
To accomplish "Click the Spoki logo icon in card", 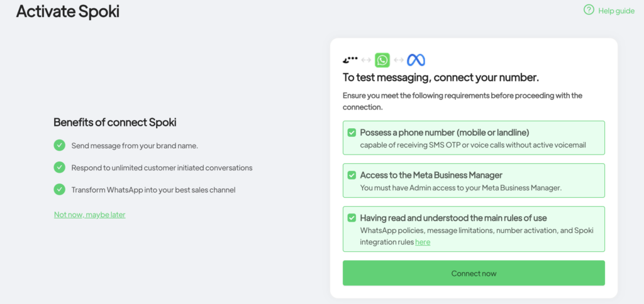I will (350, 60).
